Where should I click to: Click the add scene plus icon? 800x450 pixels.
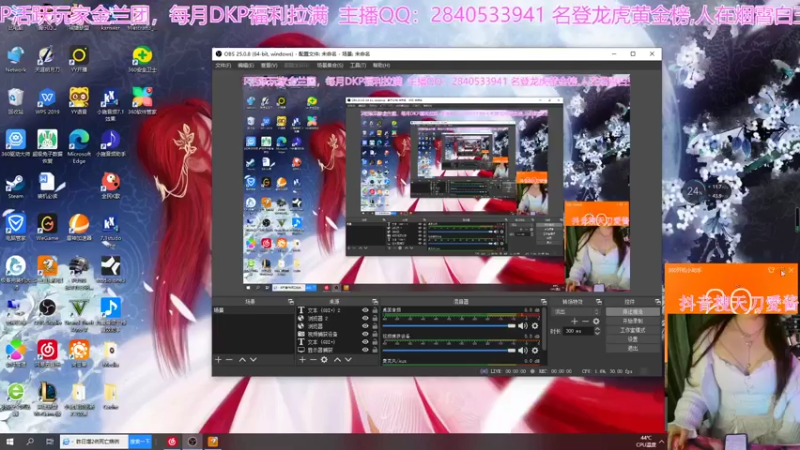click(x=218, y=360)
